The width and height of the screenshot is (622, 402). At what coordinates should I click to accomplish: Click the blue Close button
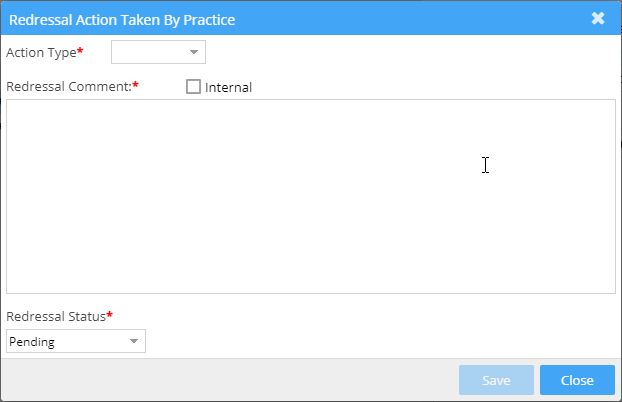(x=577, y=380)
